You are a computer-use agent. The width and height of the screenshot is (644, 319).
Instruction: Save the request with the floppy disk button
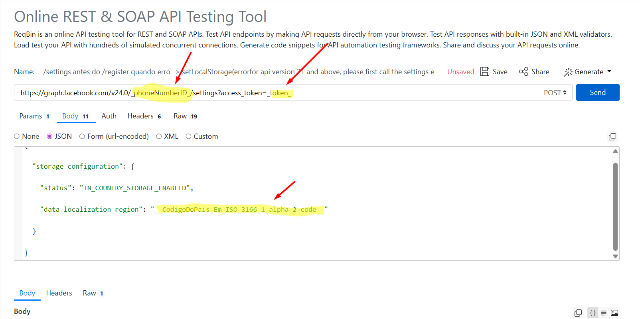[494, 72]
